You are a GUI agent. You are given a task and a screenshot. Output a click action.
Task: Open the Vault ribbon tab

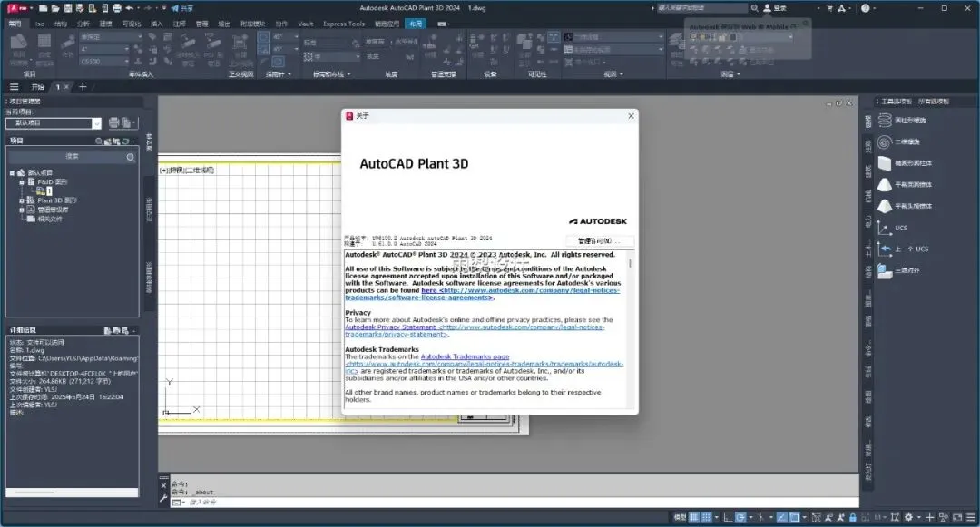pyautogui.click(x=306, y=24)
